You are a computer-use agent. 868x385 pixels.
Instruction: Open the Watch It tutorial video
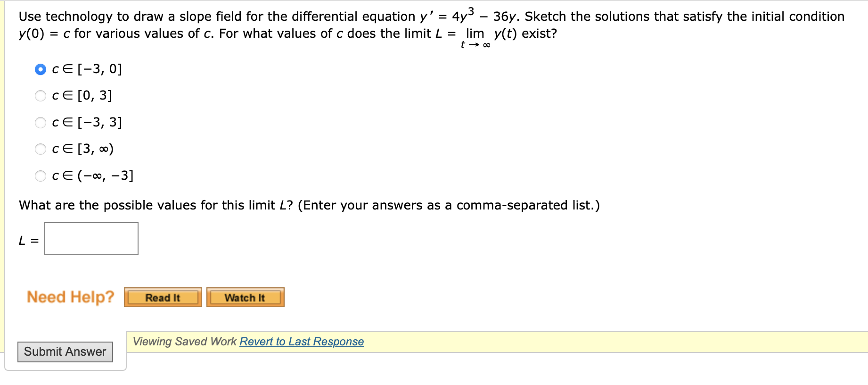[x=245, y=297]
